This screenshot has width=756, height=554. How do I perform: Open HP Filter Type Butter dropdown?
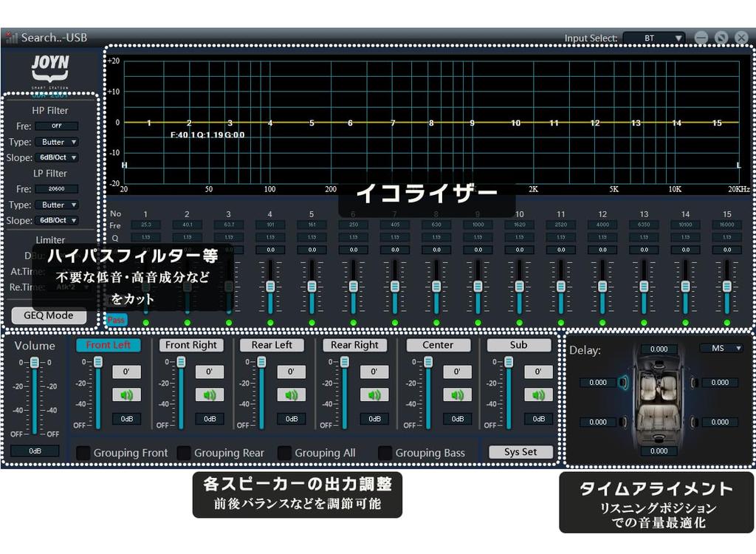(x=57, y=142)
